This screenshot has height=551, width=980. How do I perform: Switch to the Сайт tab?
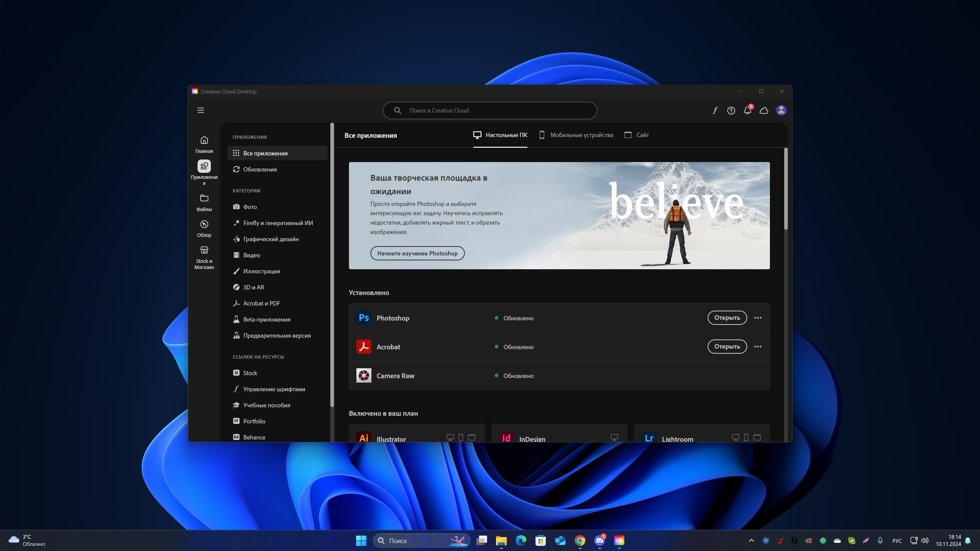pyautogui.click(x=637, y=135)
